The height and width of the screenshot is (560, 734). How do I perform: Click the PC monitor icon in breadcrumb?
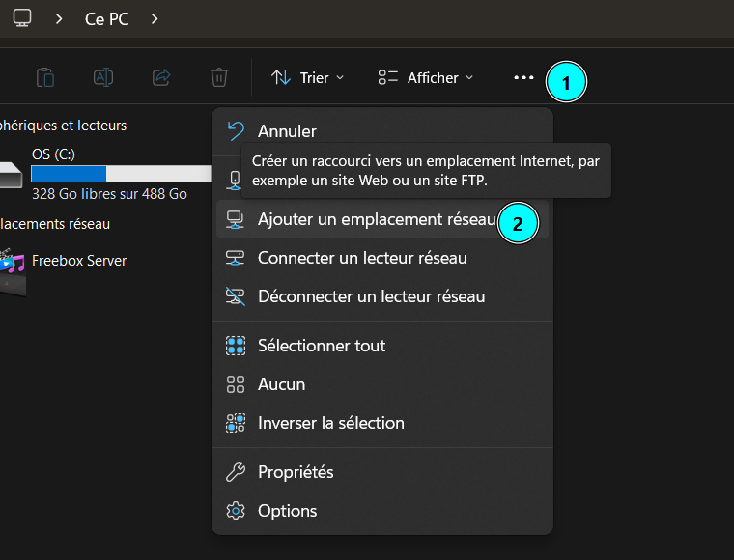click(x=21, y=17)
